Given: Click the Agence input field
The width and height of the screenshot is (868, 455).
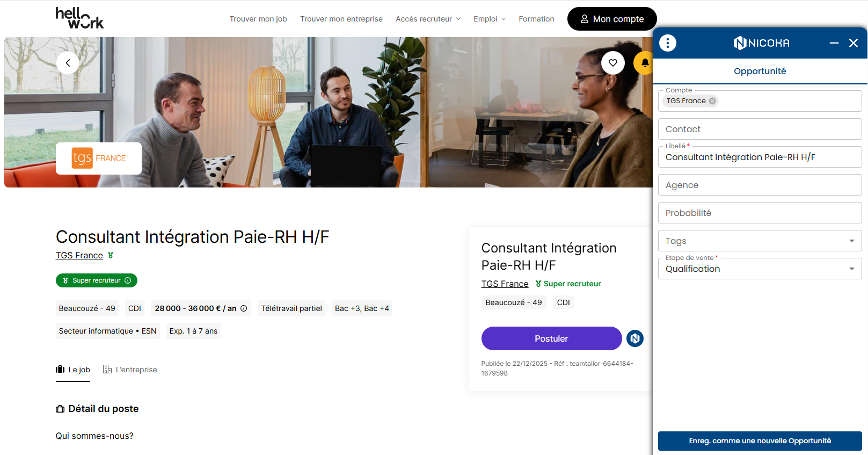Looking at the screenshot, I should click(x=760, y=185).
